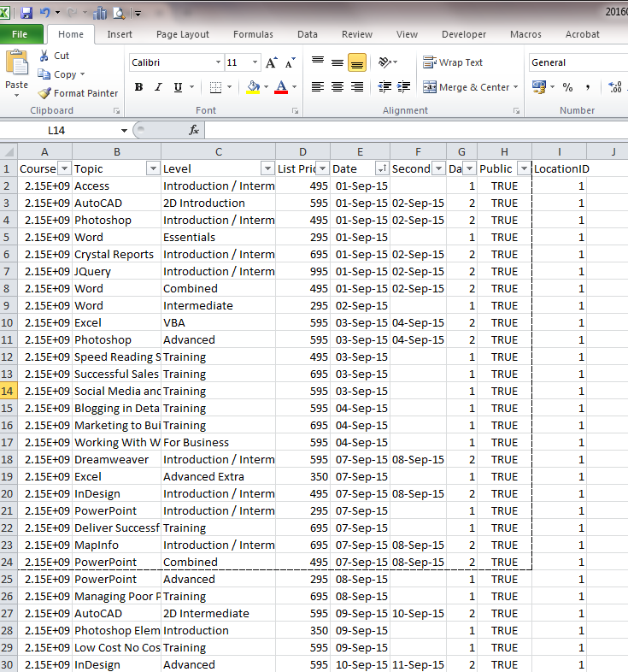
Task: Switch to the Formulas tab
Action: coord(253,34)
